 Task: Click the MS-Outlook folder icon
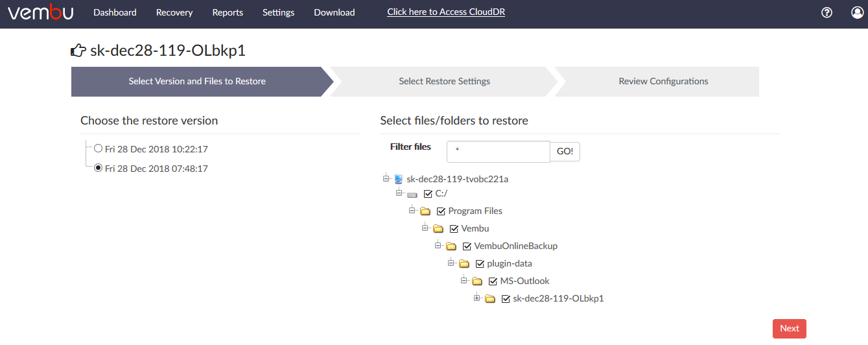(477, 281)
